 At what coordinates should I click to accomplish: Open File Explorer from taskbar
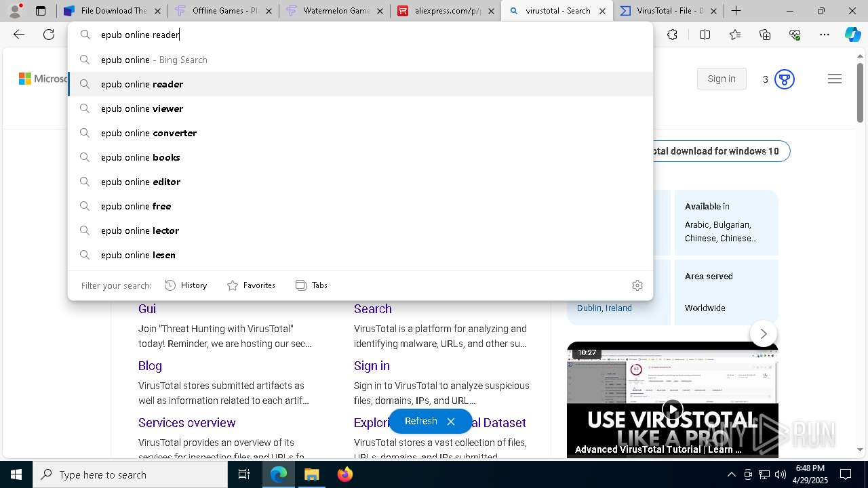pyautogui.click(x=312, y=474)
